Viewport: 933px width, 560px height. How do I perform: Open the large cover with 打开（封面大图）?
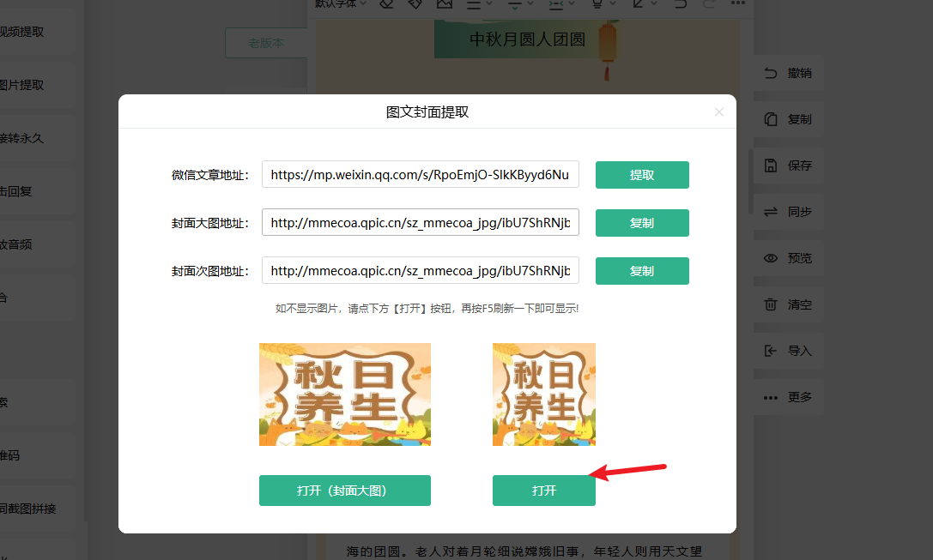click(344, 491)
